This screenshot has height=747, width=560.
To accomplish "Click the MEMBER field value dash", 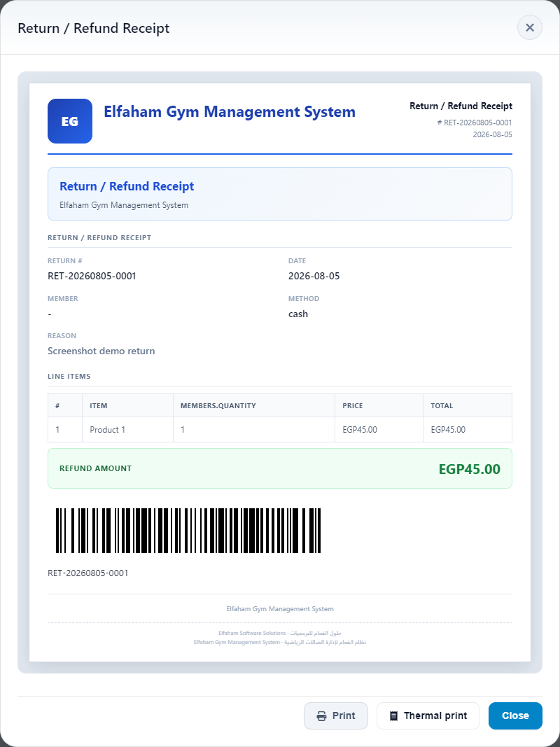I will [x=50, y=314].
